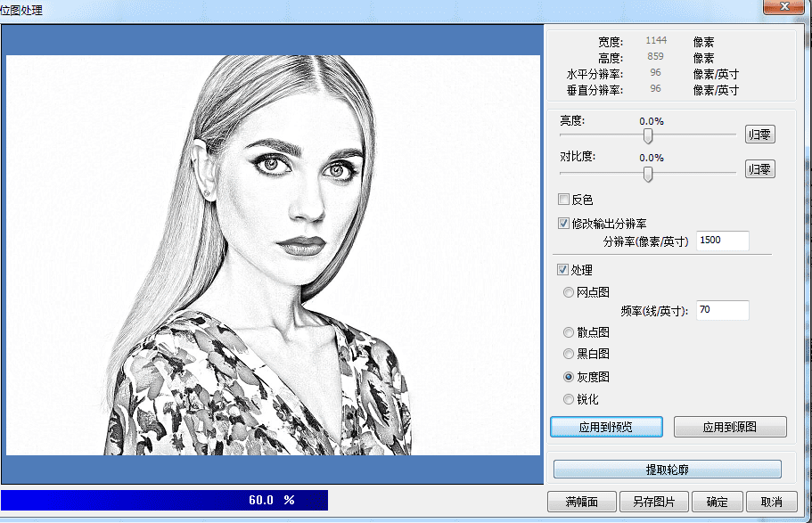Click the 另存图片 button
The width and height of the screenshot is (812, 523).
[x=653, y=502]
